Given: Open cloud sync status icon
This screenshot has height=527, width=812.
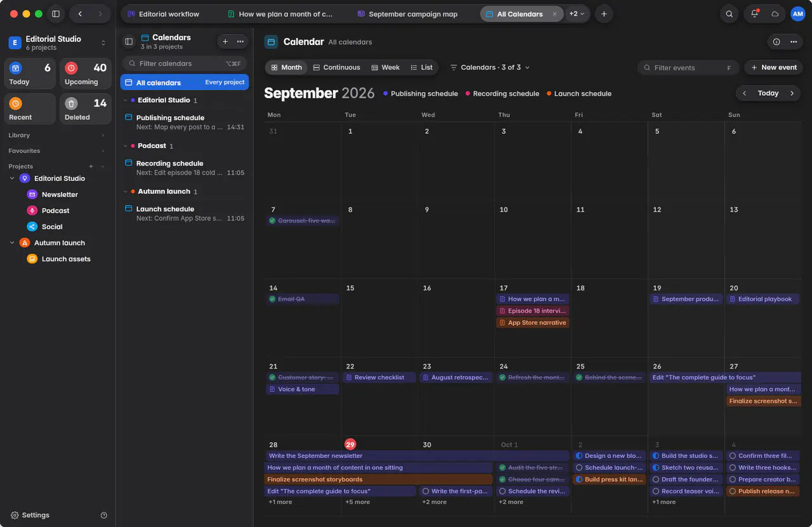Looking at the screenshot, I should (775, 14).
